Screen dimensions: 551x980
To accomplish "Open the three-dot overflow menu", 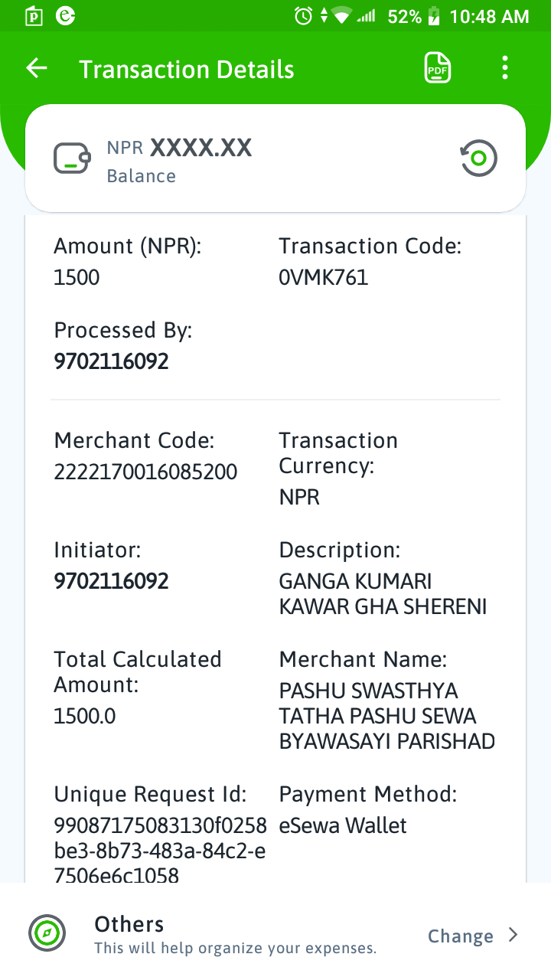I will click(505, 68).
